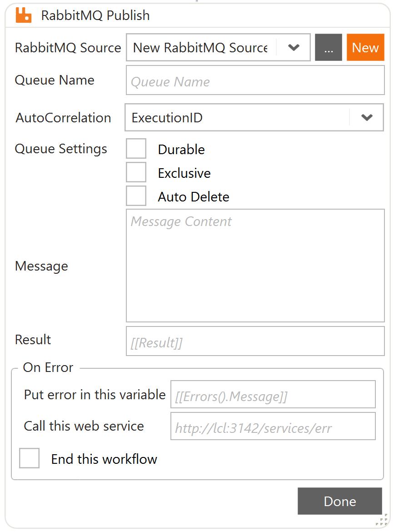Enable Auto Delete for the queue
Image resolution: width=394 pixels, height=532 pixels.
(x=136, y=196)
